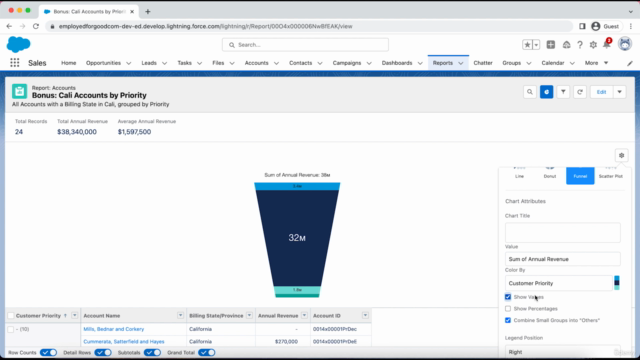Screen dimensions: 640x360
Task: Open Mills, Bednar and Corkery account
Action: click(x=113, y=329)
